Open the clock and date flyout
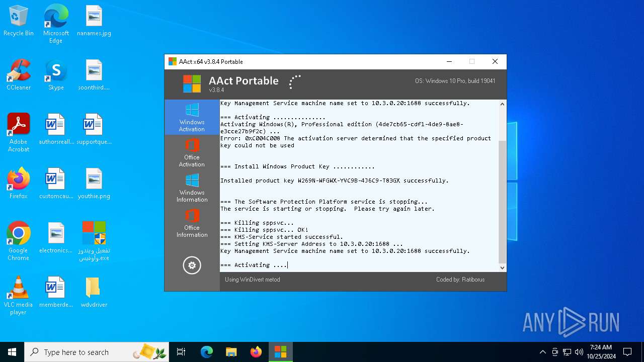Screen dimensions: 644x362 click(601, 352)
